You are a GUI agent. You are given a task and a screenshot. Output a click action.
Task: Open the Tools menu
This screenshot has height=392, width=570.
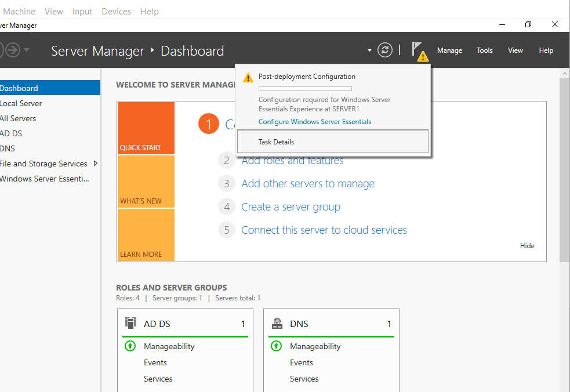[485, 50]
